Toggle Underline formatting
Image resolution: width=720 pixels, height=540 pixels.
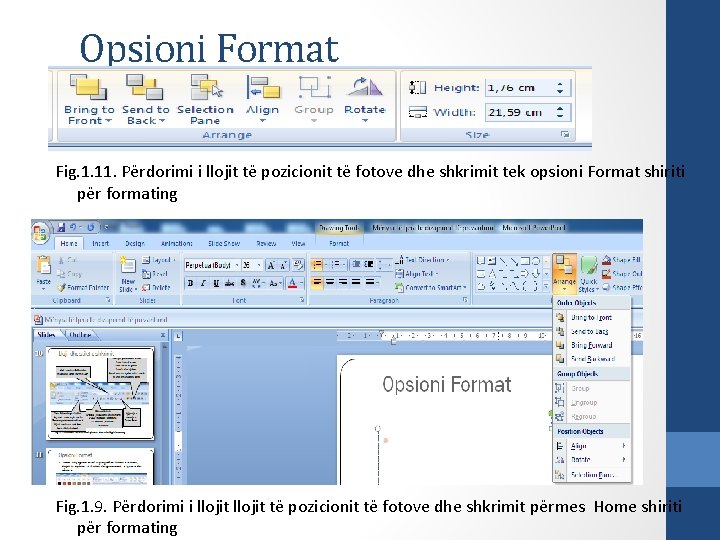point(216,283)
